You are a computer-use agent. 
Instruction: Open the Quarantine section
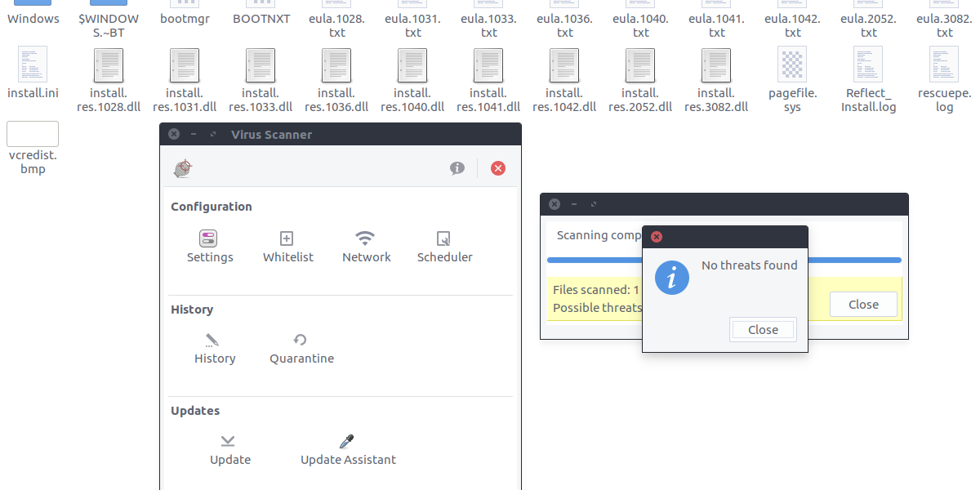coord(301,349)
